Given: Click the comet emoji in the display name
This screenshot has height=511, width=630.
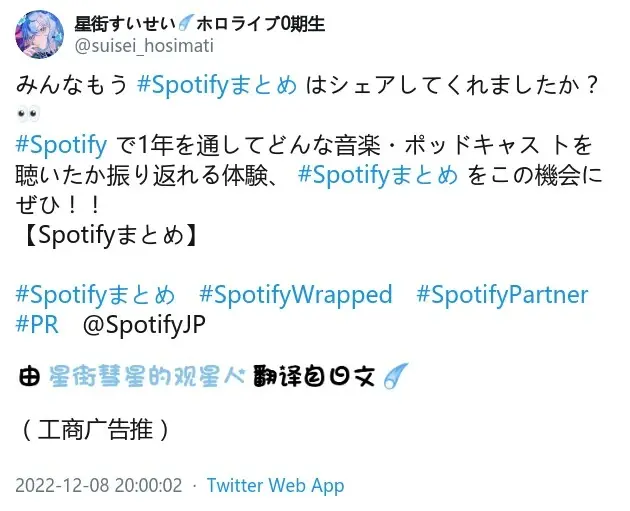Looking at the screenshot, I should [x=183, y=25].
